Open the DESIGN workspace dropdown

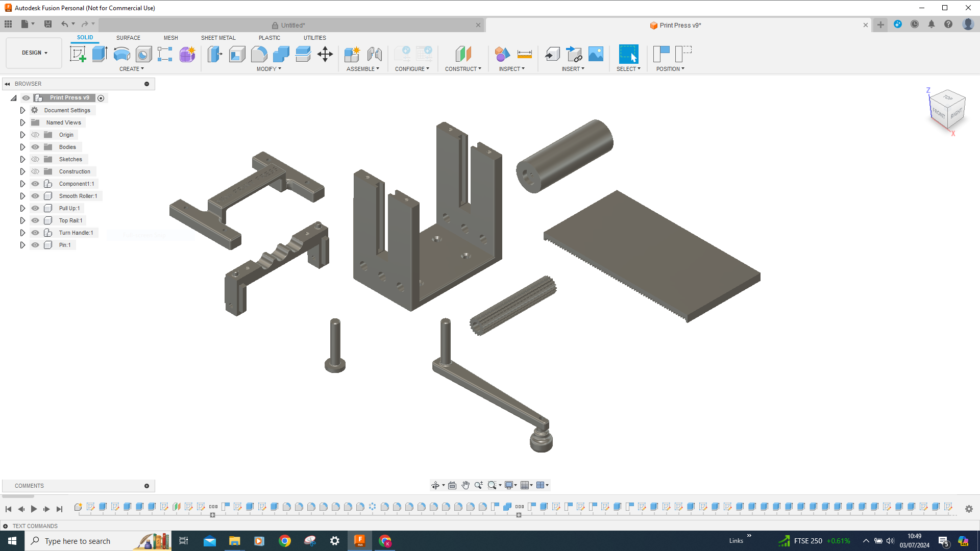34,53
